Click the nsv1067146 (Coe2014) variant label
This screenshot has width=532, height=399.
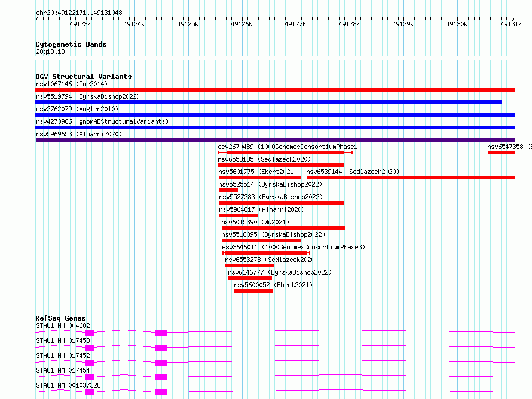tap(72, 84)
